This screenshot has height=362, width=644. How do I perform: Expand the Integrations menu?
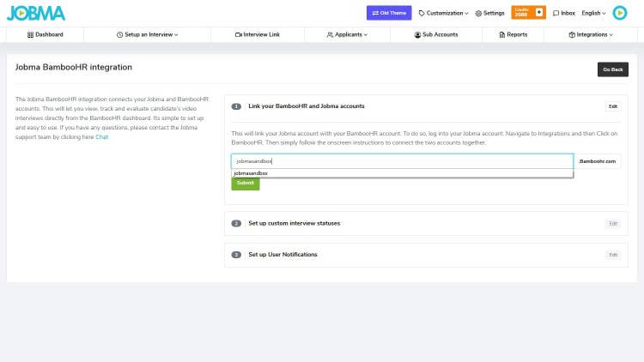(x=591, y=34)
